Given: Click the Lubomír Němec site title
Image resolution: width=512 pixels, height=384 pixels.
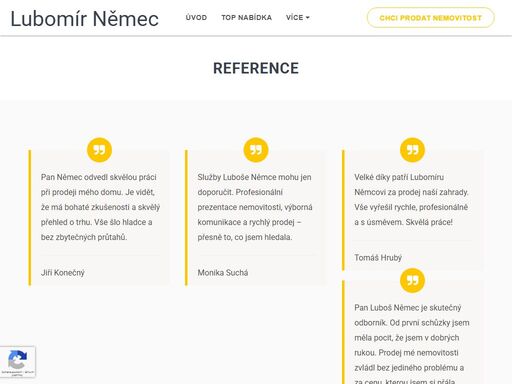Looking at the screenshot, I should tap(85, 19).
